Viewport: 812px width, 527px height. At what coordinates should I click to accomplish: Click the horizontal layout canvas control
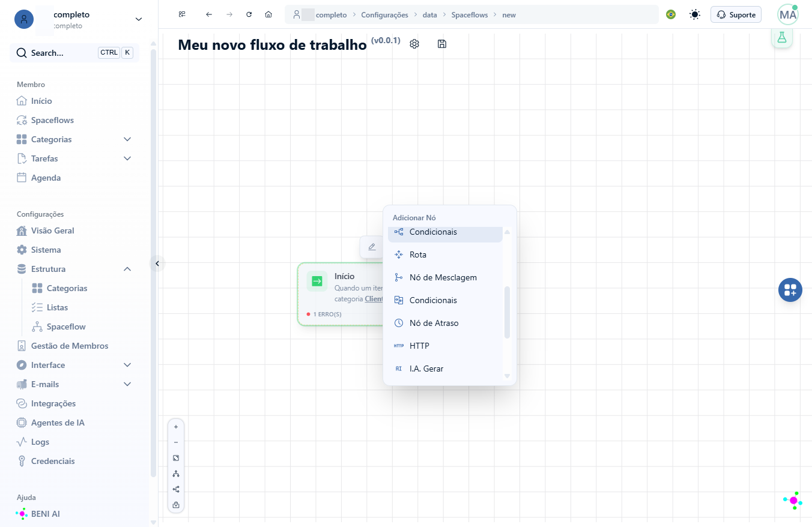coord(176,489)
